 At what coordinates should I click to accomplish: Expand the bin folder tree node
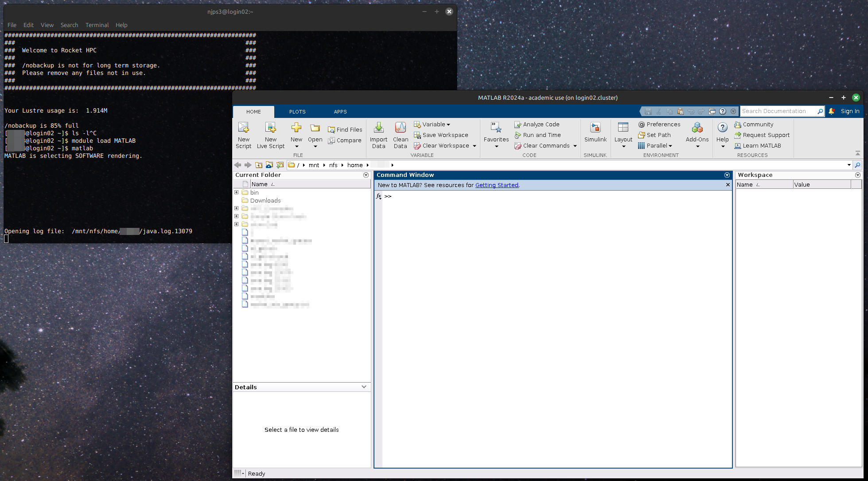[237, 192]
